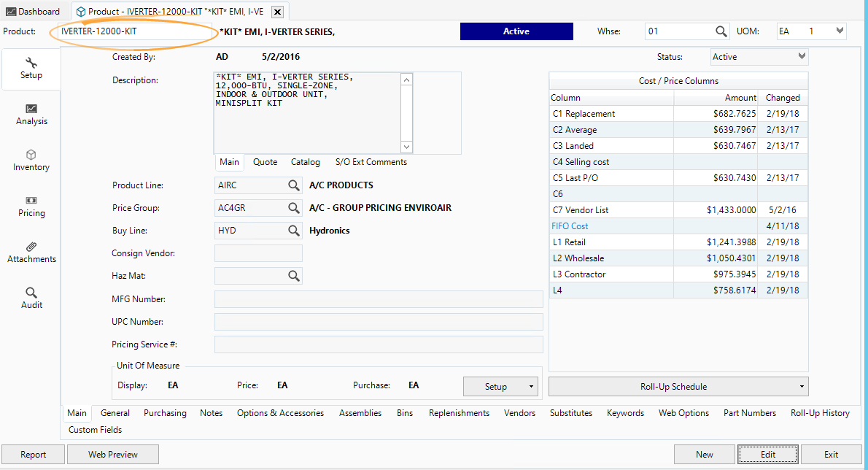This screenshot has width=868, height=470.
Task: Expand the Status dropdown
Action: click(x=802, y=57)
